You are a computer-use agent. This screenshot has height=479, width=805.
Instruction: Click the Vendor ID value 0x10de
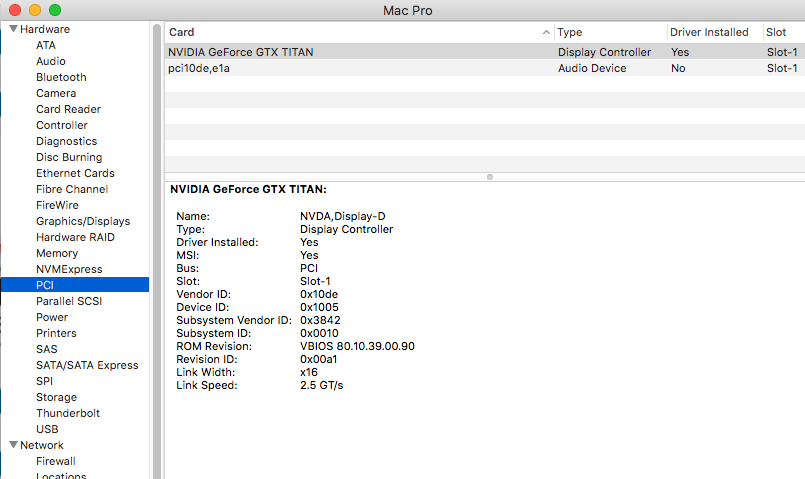coord(319,294)
